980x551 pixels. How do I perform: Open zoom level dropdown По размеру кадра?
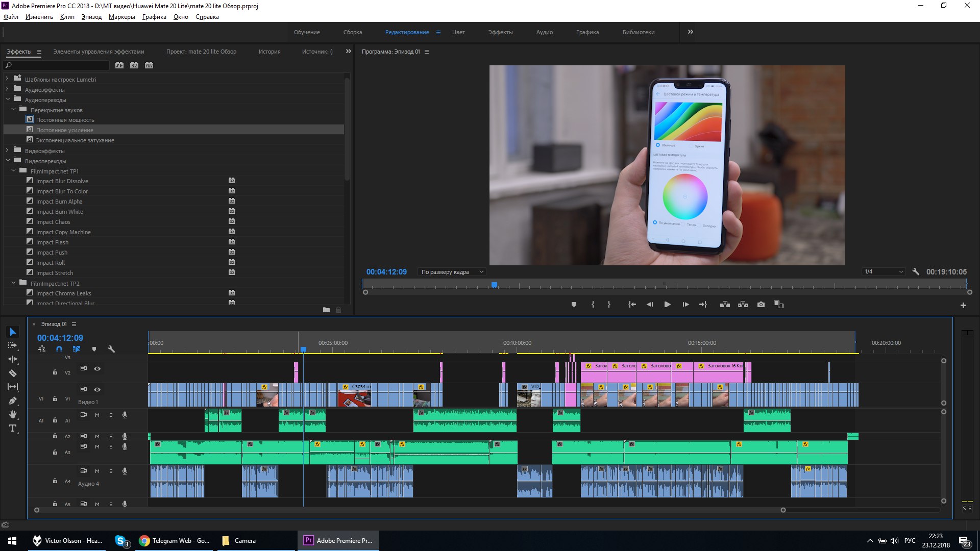pos(451,272)
